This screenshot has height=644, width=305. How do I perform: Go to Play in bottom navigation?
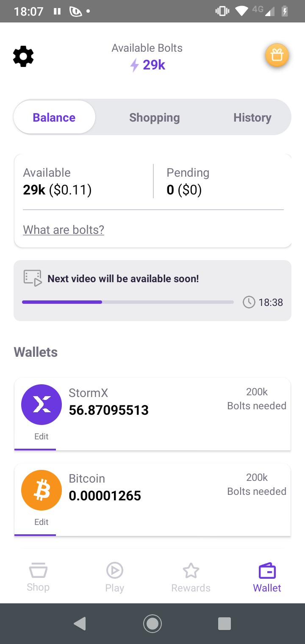click(x=114, y=577)
